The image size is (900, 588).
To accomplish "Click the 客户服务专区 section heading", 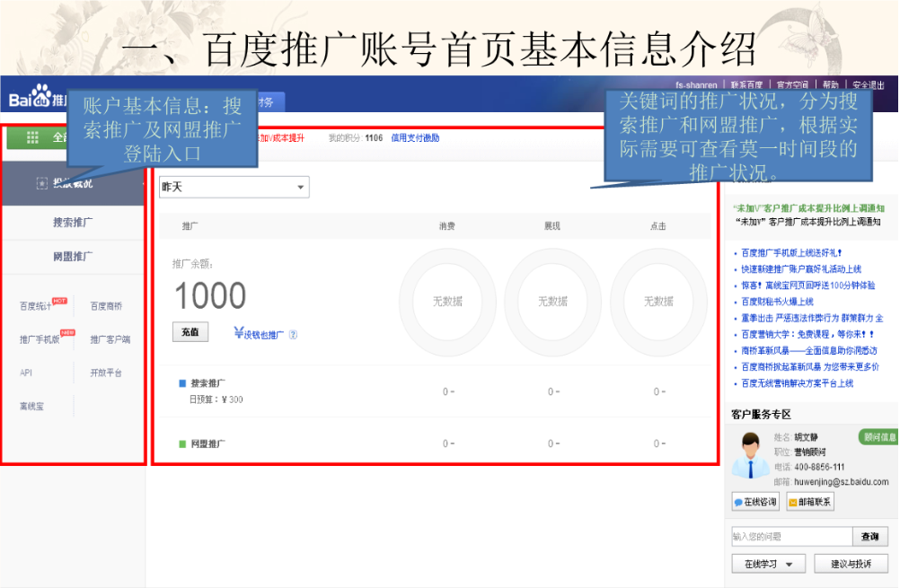I will click(761, 414).
